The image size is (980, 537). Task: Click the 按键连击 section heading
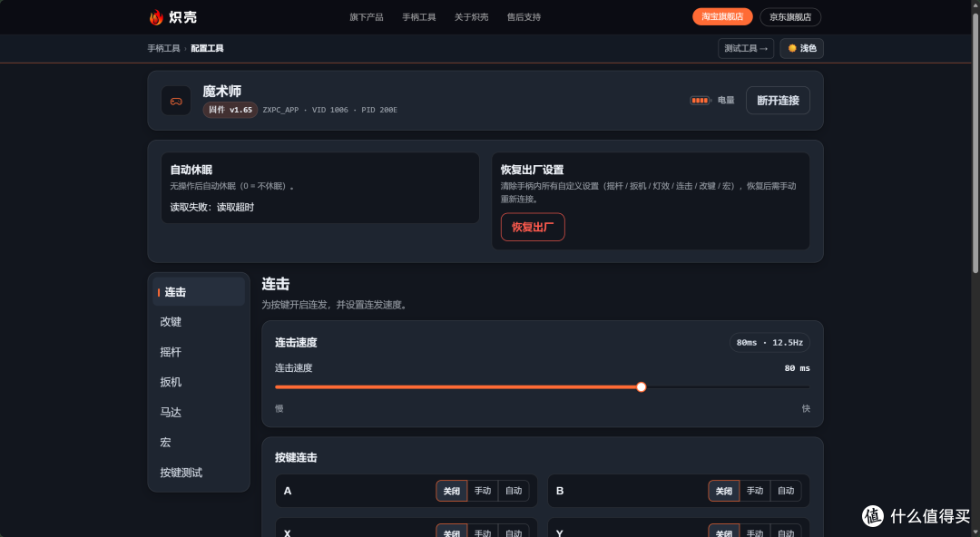(x=296, y=457)
